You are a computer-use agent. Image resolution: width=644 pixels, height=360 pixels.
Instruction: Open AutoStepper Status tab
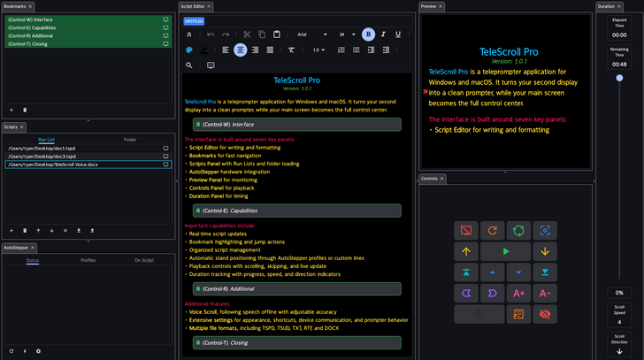(33, 260)
